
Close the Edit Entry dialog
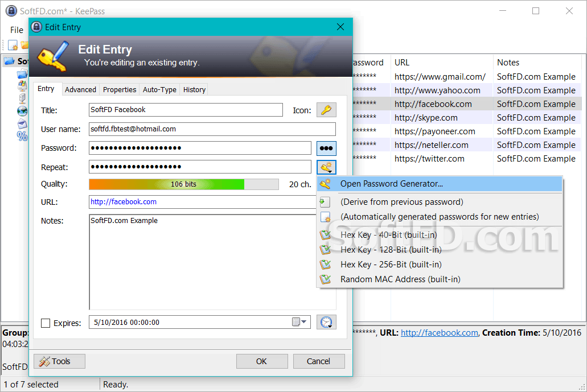pyautogui.click(x=340, y=27)
